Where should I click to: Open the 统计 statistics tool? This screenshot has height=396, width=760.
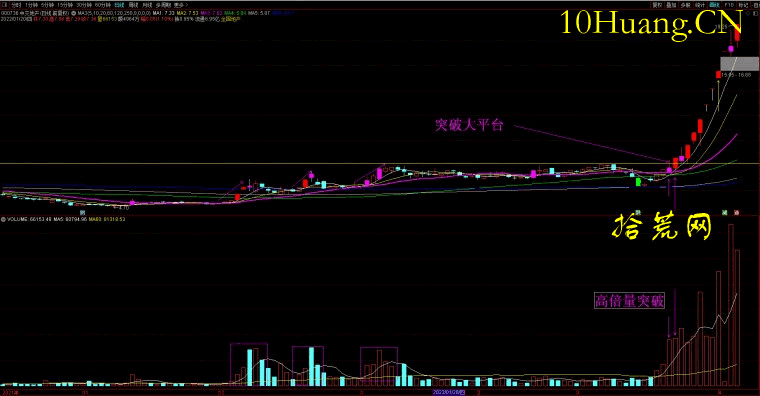[x=700, y=5]
